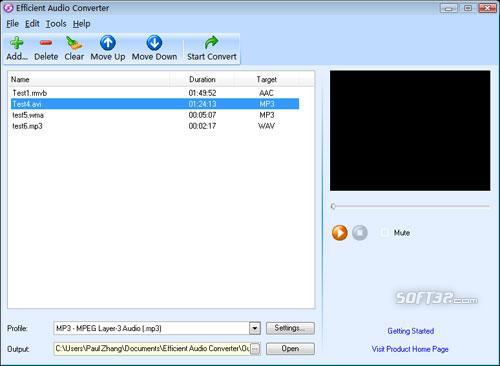Click duration 00:02:17 cell
Viewport: 500px width, 366px height.
202,126
